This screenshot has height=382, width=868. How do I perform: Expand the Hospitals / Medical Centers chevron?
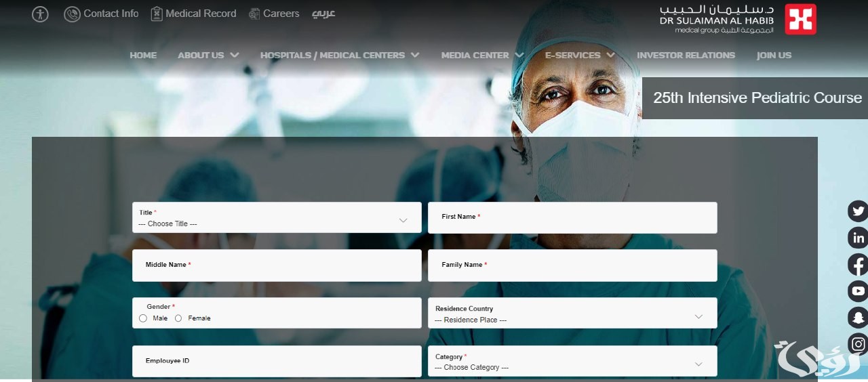click(x=415, y=55)
